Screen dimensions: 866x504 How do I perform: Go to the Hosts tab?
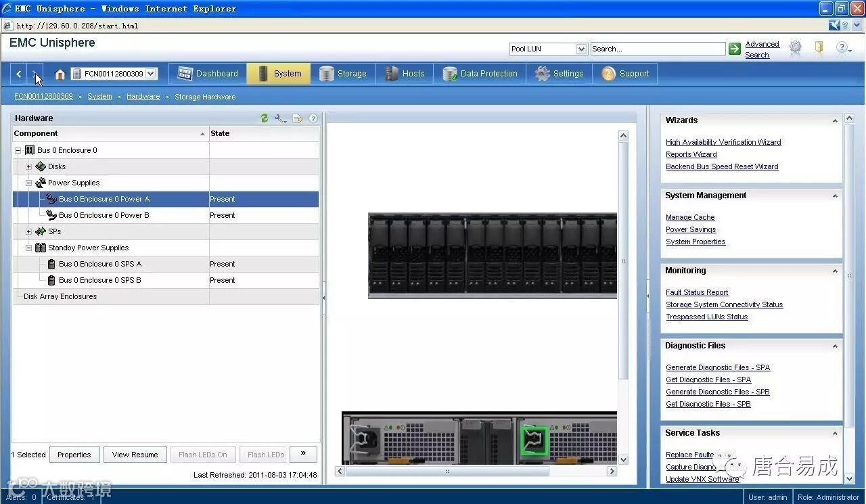[405, 74]
